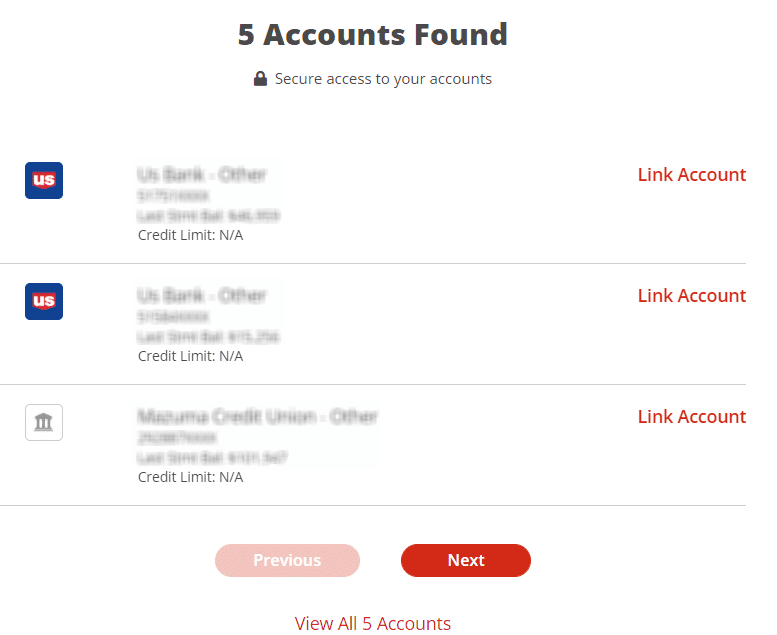This screenshot has width=777, height=635.
Task: Click Credit Limit of second US Bank account
Action: pos(190,356)
